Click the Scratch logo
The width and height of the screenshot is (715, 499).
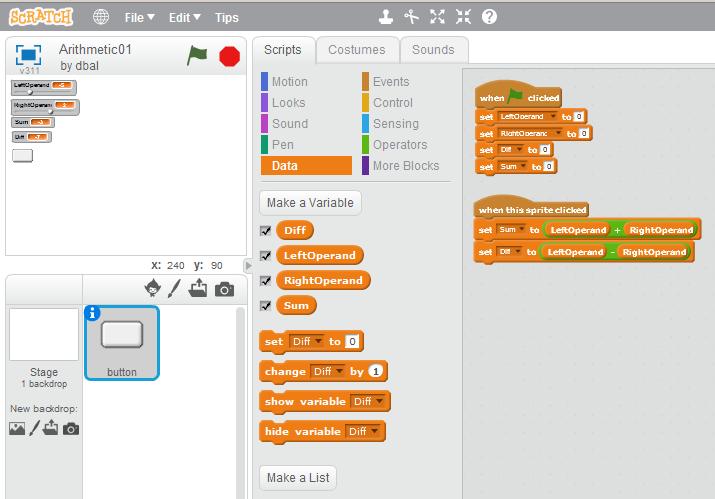tap(41, 17)
